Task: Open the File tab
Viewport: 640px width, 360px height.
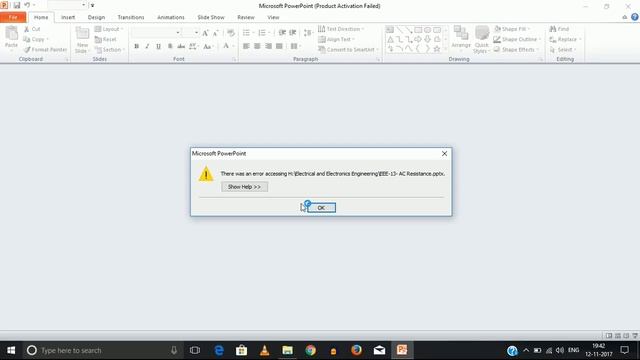Action: pyautogui.click(x=13, y=17)
